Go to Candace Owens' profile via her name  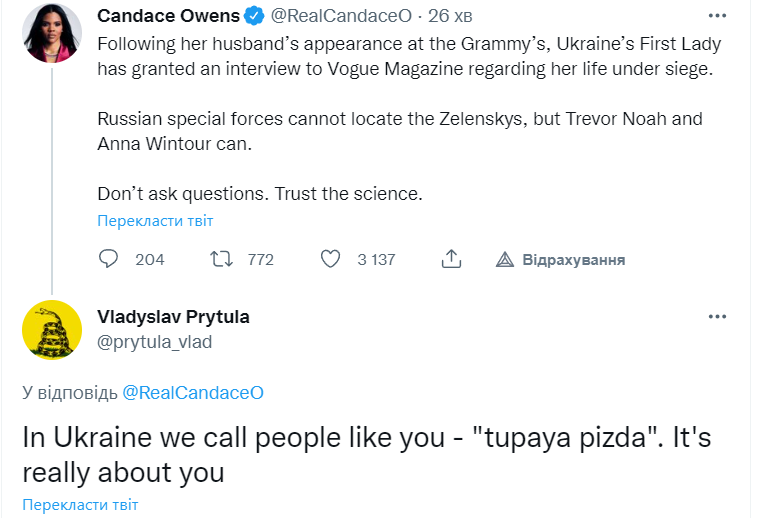(169, 17)
